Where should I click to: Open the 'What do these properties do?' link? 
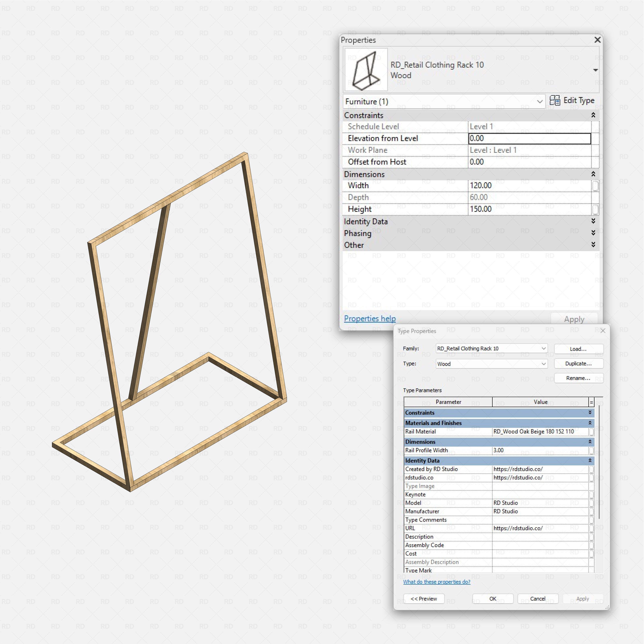[437, 582]
